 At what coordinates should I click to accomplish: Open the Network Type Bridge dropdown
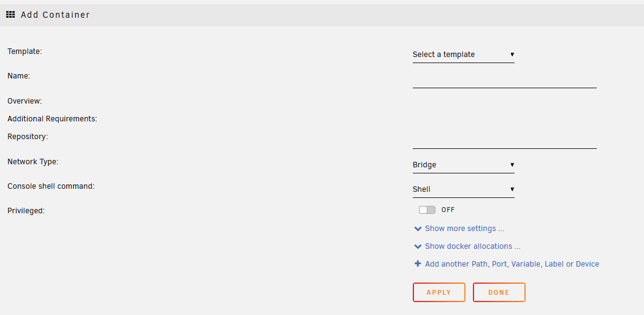pyautogui.click(x=463, y=165)
